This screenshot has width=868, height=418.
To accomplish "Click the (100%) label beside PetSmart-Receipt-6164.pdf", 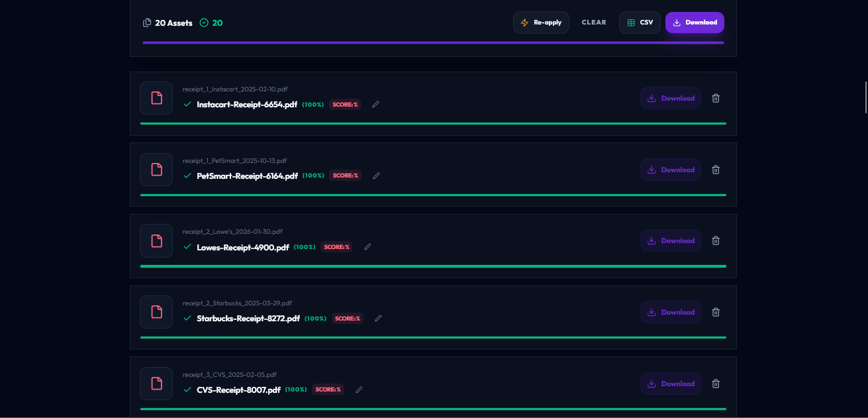I will coord(313,176).
